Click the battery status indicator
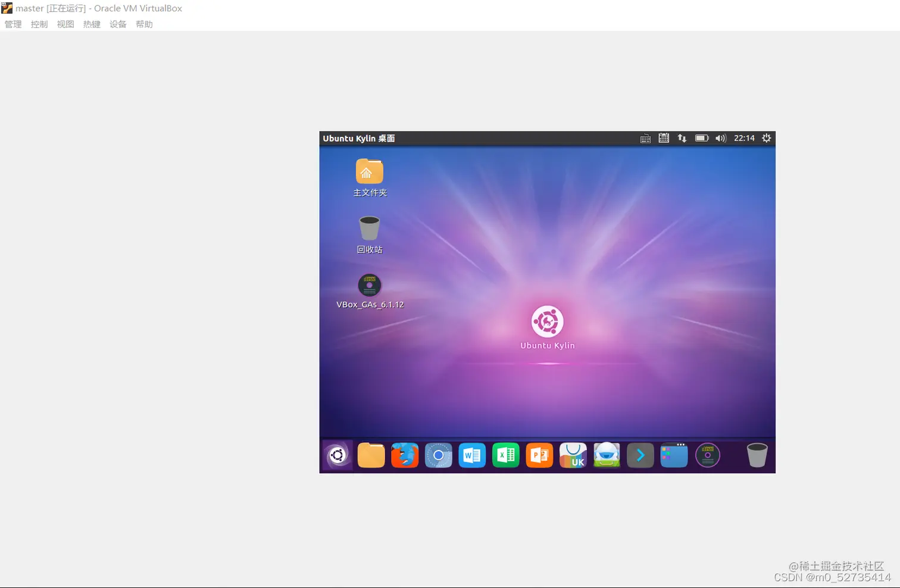This screenshot has width=900, height=588. 702,138
